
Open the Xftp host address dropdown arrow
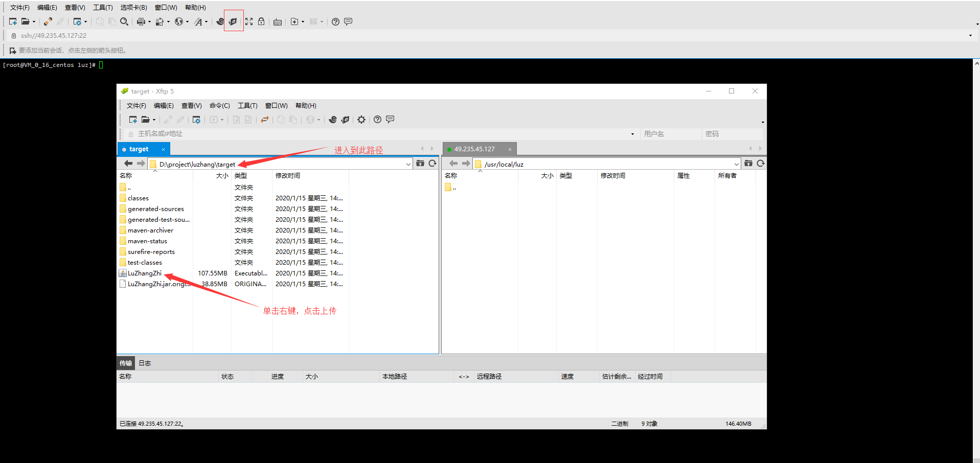(632, 134)
